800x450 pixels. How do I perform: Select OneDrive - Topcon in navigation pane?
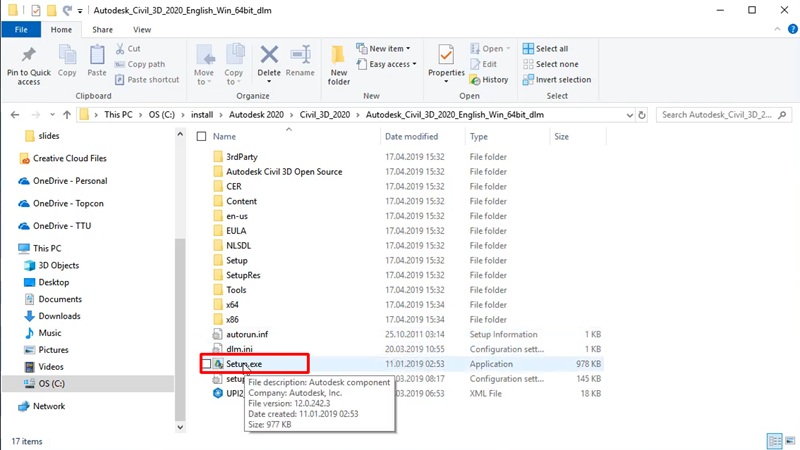click(68, 203)
